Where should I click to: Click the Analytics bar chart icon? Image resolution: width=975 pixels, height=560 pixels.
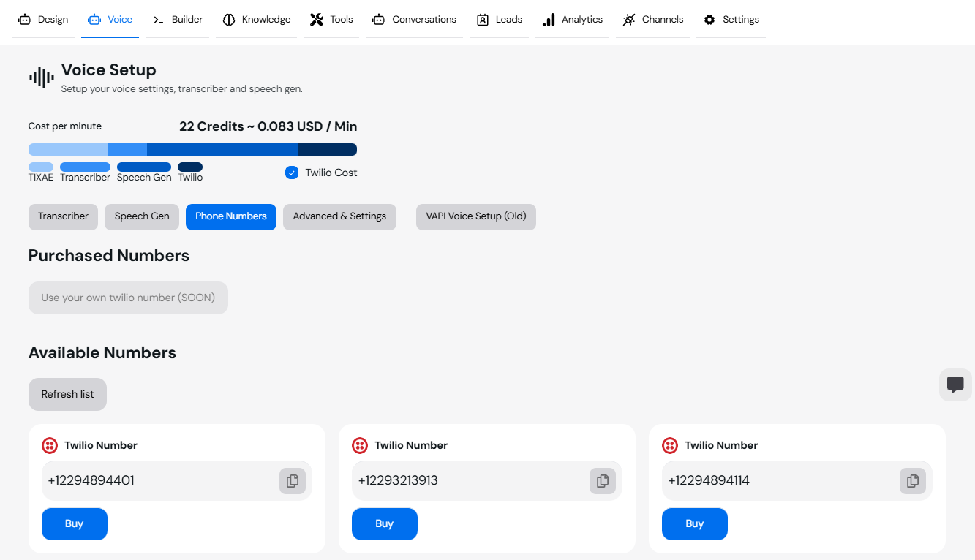(x=548, y=19)
